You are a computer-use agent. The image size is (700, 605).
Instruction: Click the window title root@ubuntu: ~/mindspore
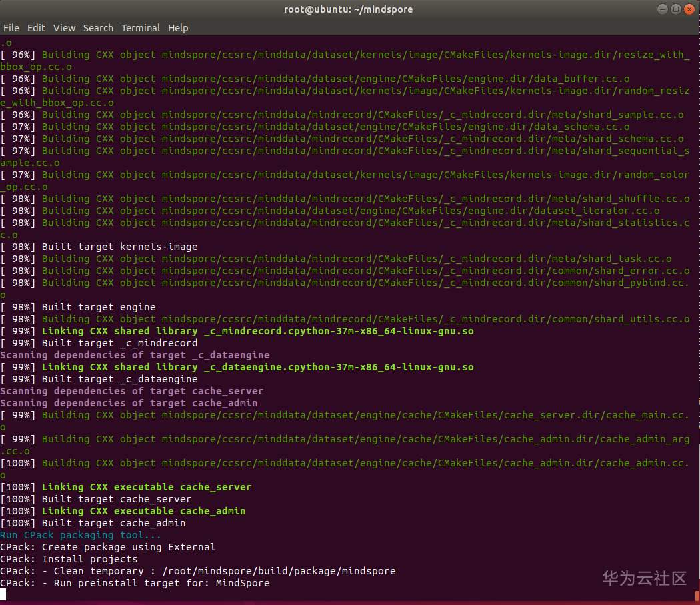348,9
